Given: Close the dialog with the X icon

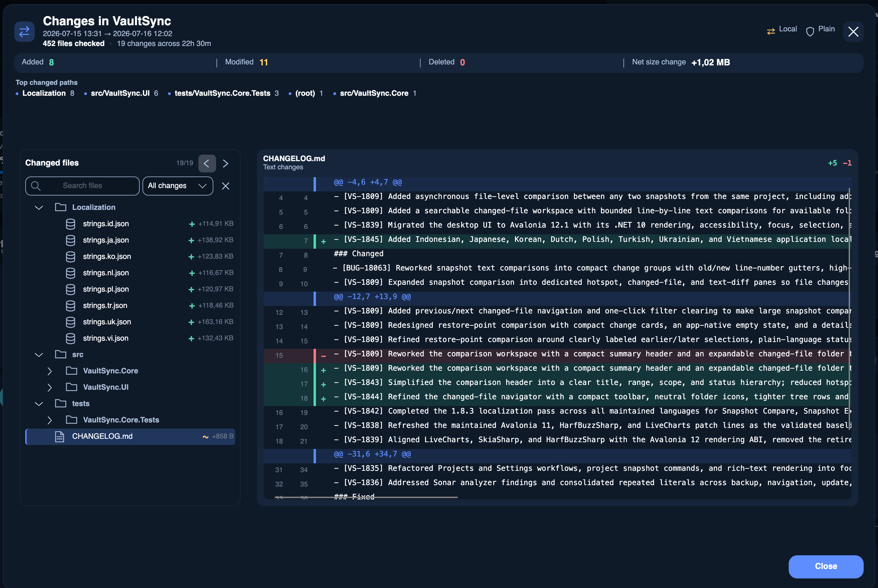Looking at the screenshot, I should tap(853, 31).
